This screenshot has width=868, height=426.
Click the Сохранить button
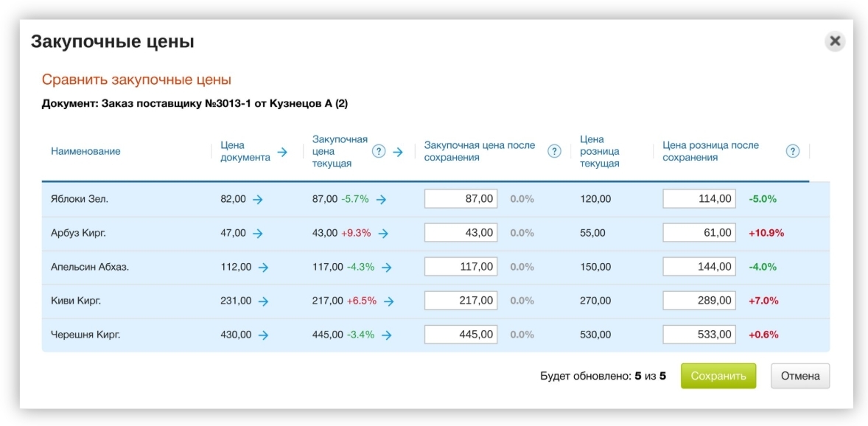click(x=718, y=376)
